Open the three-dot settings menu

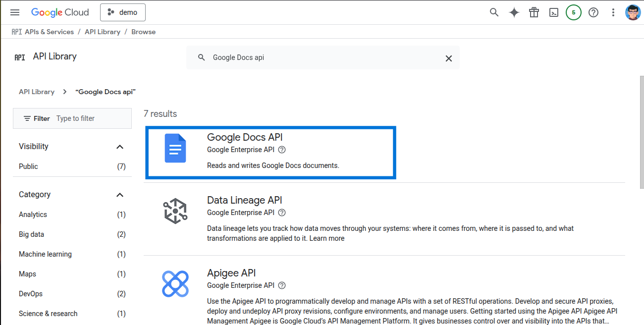click(x=613, y=12)
